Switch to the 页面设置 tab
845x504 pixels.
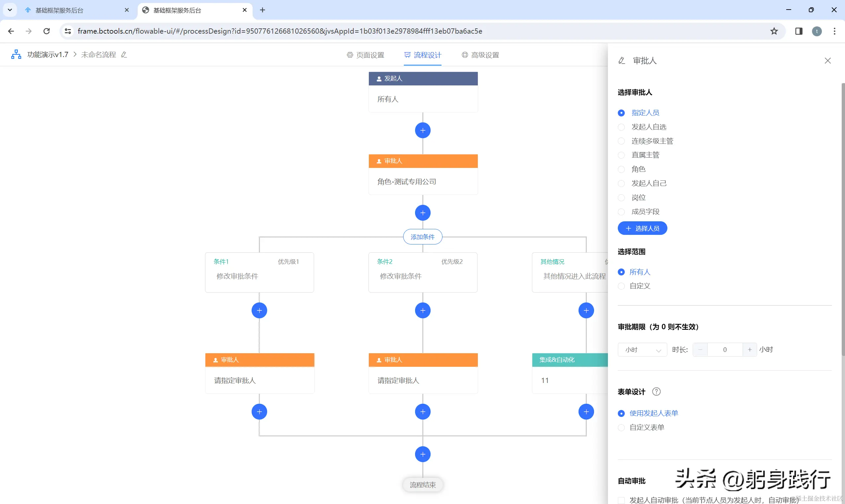pos(366,55)
